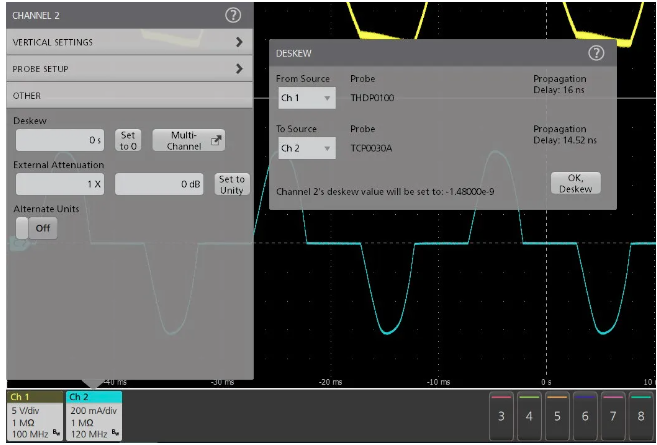Add channel 7 using its button
657x445 pixels.
point(612,413)
